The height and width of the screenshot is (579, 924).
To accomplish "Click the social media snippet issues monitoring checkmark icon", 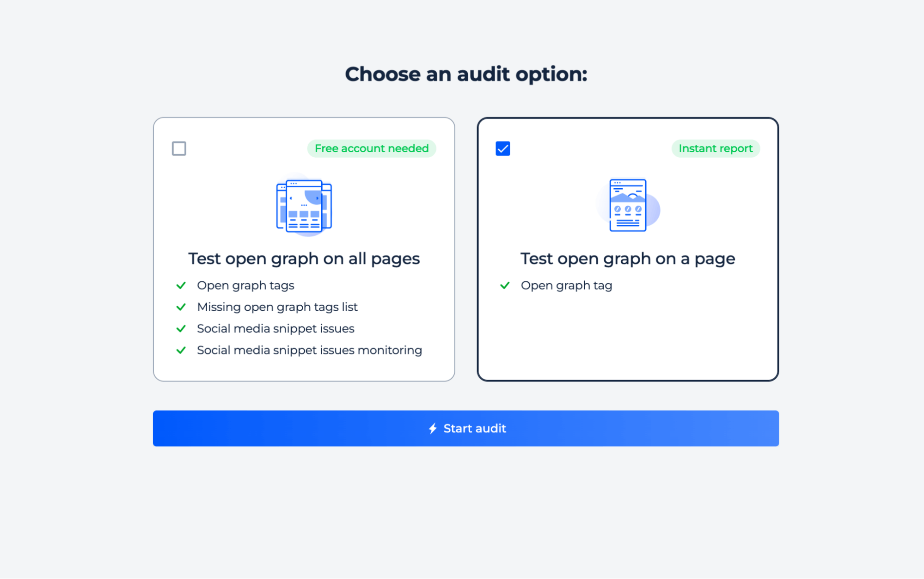I will (x=182, y=350).
